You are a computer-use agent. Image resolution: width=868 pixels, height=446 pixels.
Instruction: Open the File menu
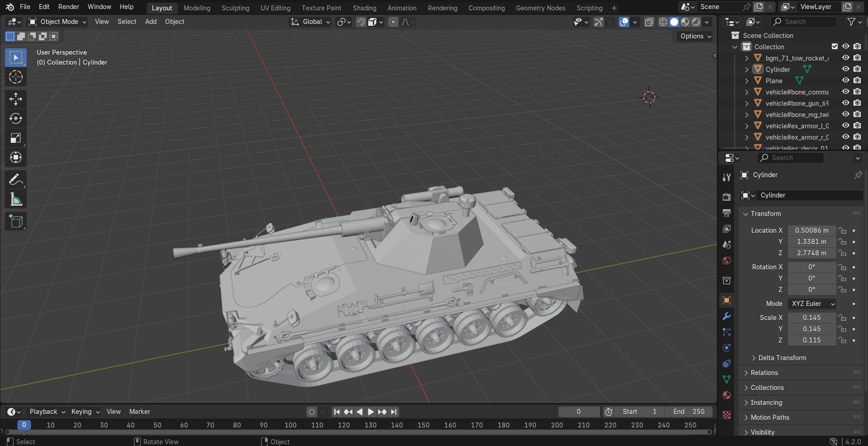pyautogui.click(x=25, y=7)
